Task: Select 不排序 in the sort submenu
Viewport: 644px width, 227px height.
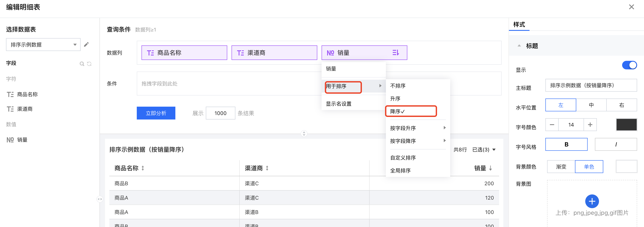Action: 418,86
